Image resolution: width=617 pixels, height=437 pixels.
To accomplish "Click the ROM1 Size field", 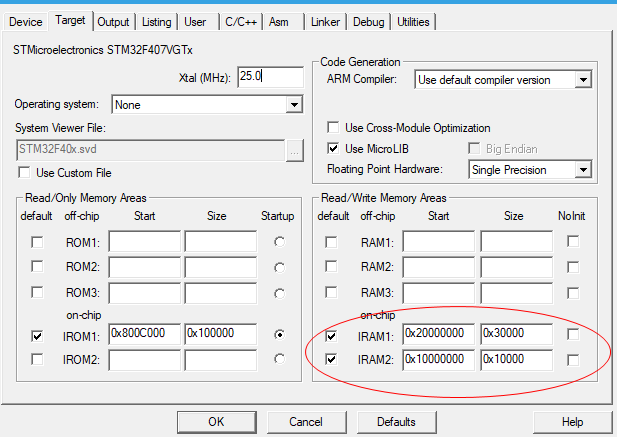I will click(x=221, y=241).
